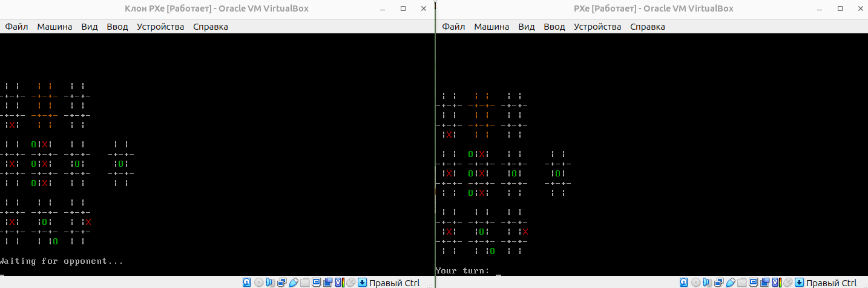Click network adapters icon in Клон PXe status bar

(x=281, y=283)
